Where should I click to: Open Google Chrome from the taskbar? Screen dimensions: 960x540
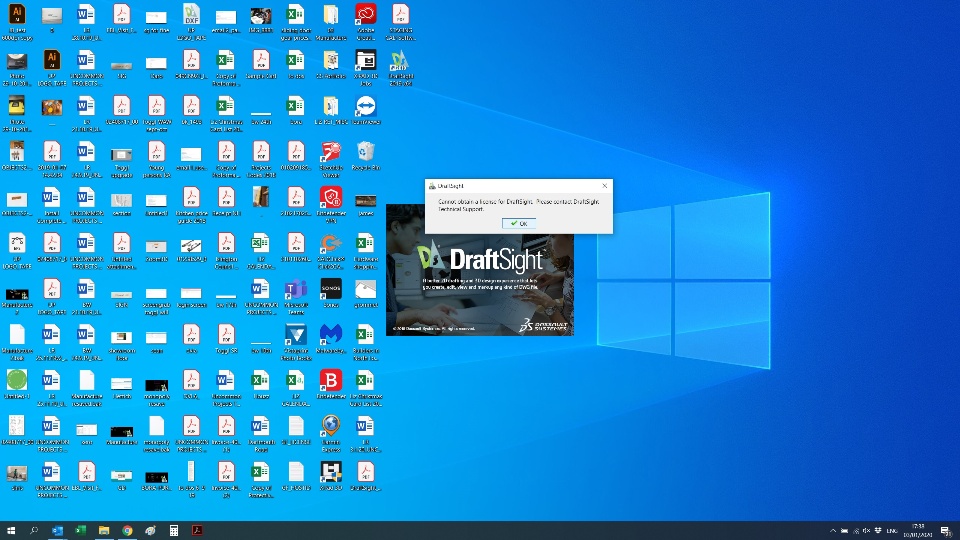pos(127,530)
